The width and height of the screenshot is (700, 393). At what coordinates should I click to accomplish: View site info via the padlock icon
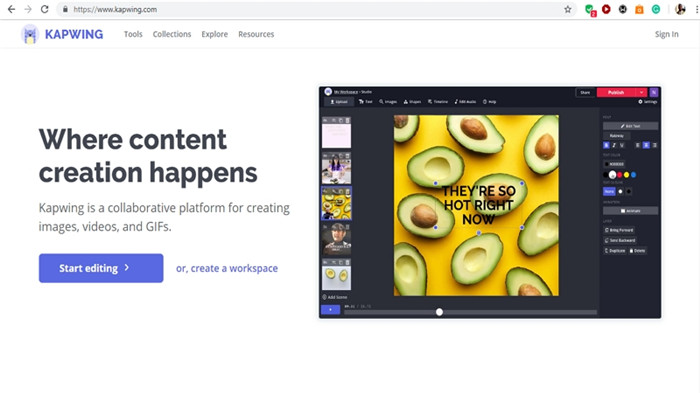pos(65,9)
